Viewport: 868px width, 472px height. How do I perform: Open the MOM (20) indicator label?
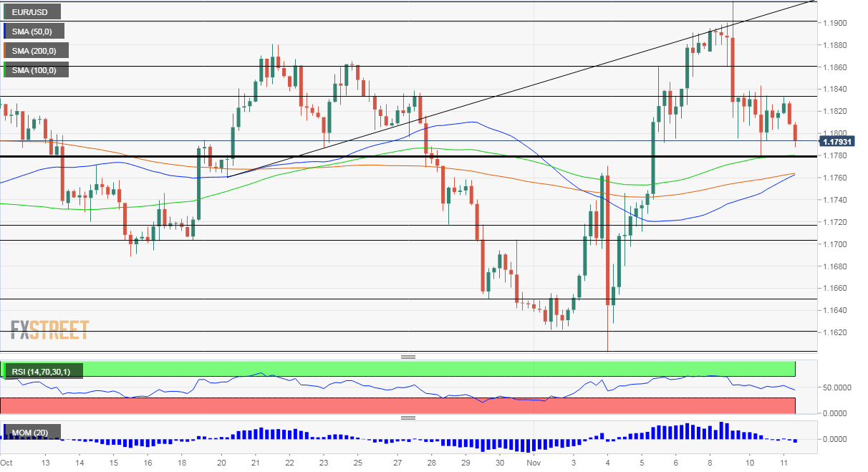pyautogui.click(x=32, y=432)
